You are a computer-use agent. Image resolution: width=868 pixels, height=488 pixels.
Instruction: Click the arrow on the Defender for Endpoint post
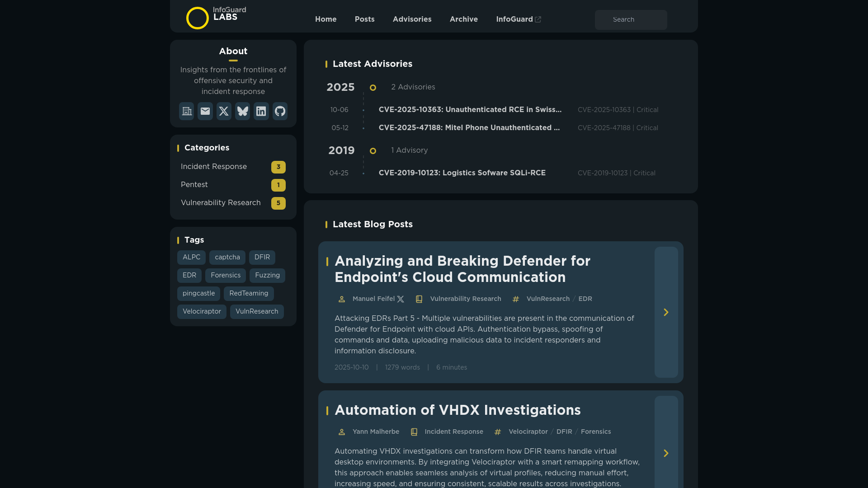pos(666,312)
